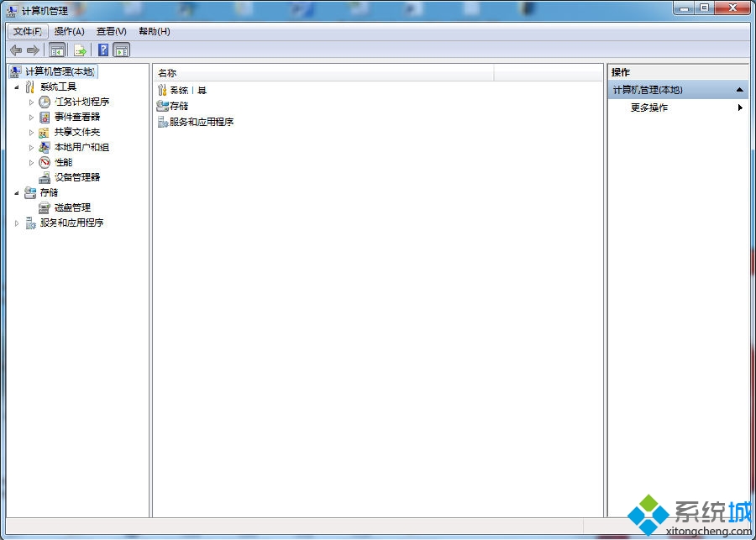Expand the 任务计划程序 node
Viewport: 756px width, 540px height.
[31, 102]
